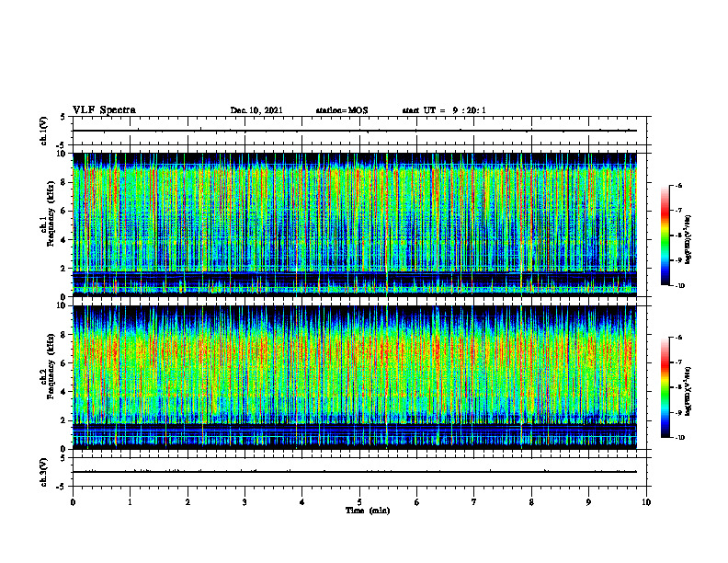Click the "start UT = 9:20:1" header text
The height and width of the screenshot is (563, 728).
tap(444, 110)
